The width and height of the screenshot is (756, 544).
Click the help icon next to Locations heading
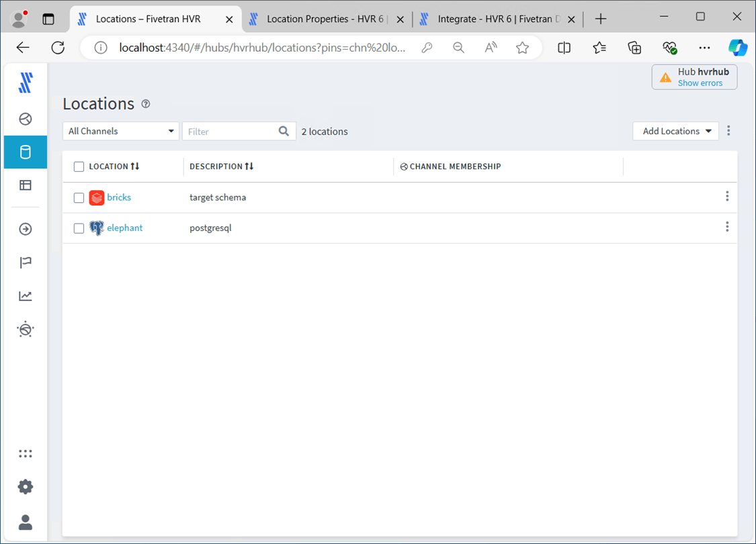[x=146, y=104]
